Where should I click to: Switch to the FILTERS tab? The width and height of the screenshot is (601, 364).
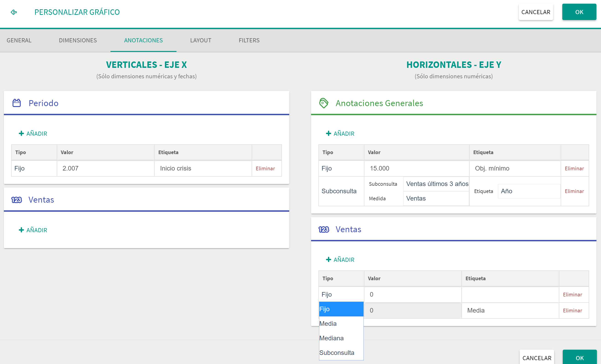249,40
